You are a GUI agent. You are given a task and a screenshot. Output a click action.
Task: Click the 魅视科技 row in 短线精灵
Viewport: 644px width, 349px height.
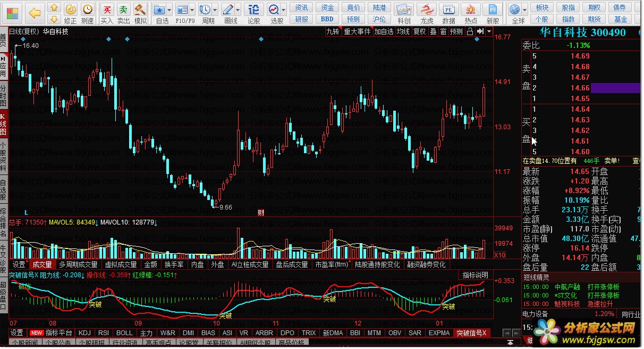582,304
